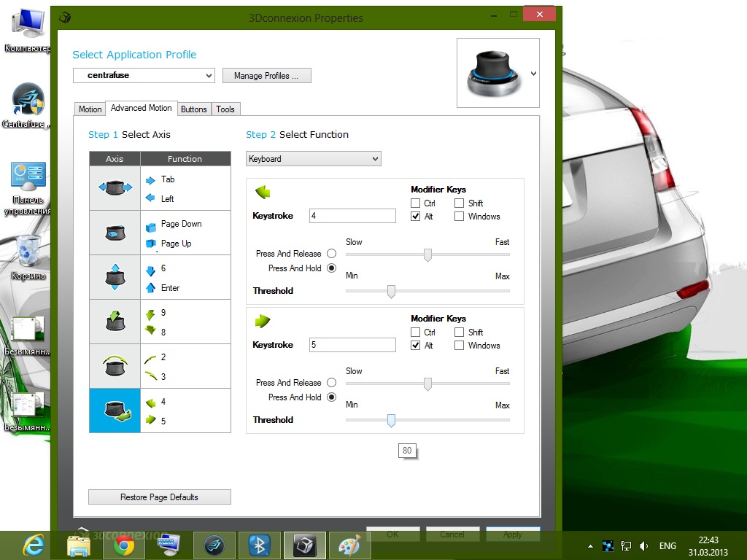Switch to the Buttons tab
This screenshot has height=560, width=747.
pos(194,109)
